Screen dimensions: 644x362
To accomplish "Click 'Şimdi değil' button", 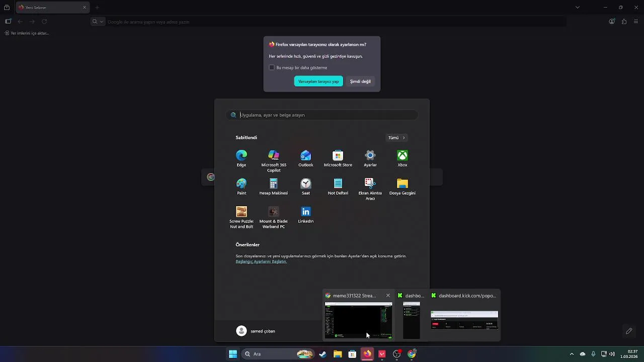I will [360, 81].
